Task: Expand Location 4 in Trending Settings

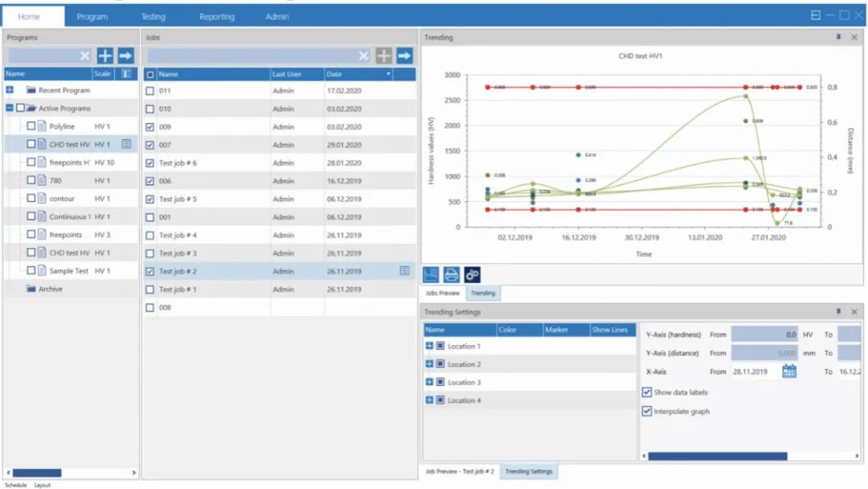Action: pyautogui.click(x=429, y=400)
